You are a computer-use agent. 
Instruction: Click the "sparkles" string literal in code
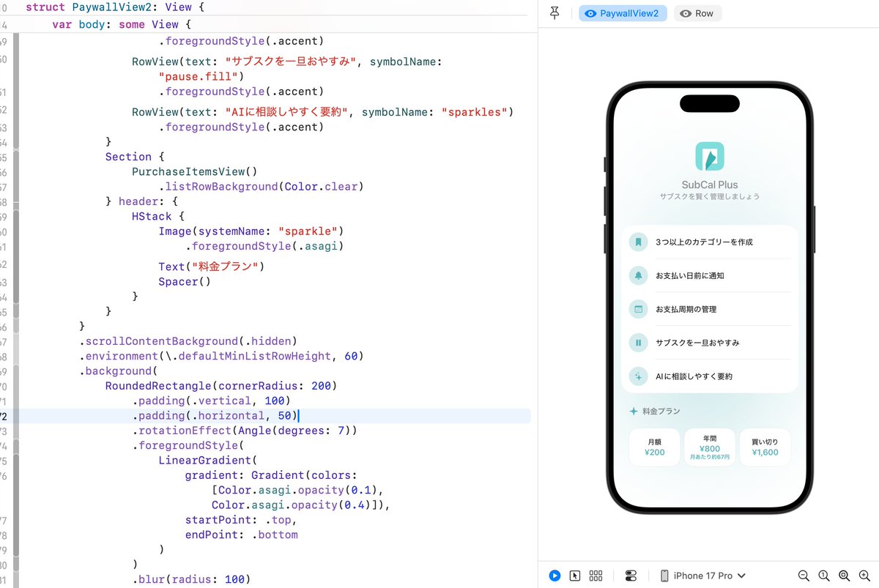coord(475,112)
